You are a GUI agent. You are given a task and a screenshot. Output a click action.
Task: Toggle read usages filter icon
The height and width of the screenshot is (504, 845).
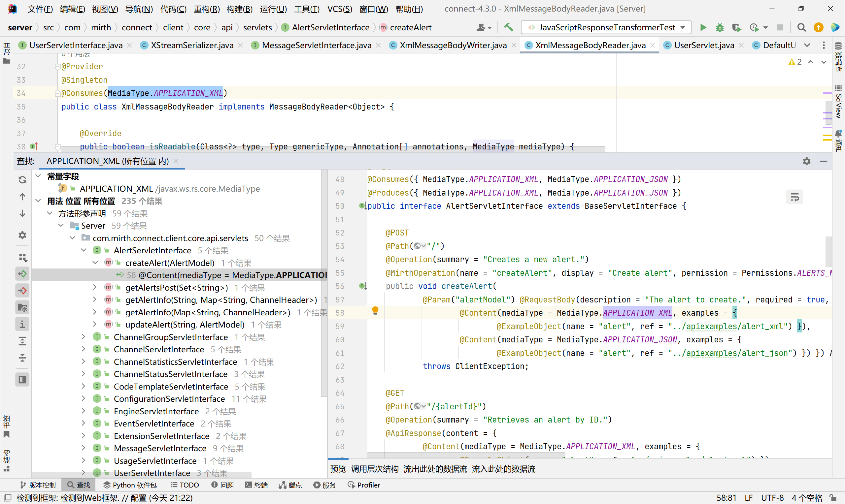pyautogui.click(x=22, y=274)
